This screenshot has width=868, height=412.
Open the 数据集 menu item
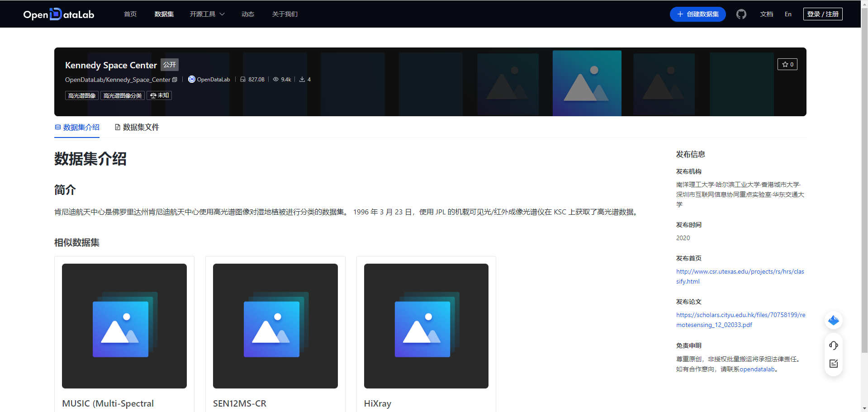[164, 14]
